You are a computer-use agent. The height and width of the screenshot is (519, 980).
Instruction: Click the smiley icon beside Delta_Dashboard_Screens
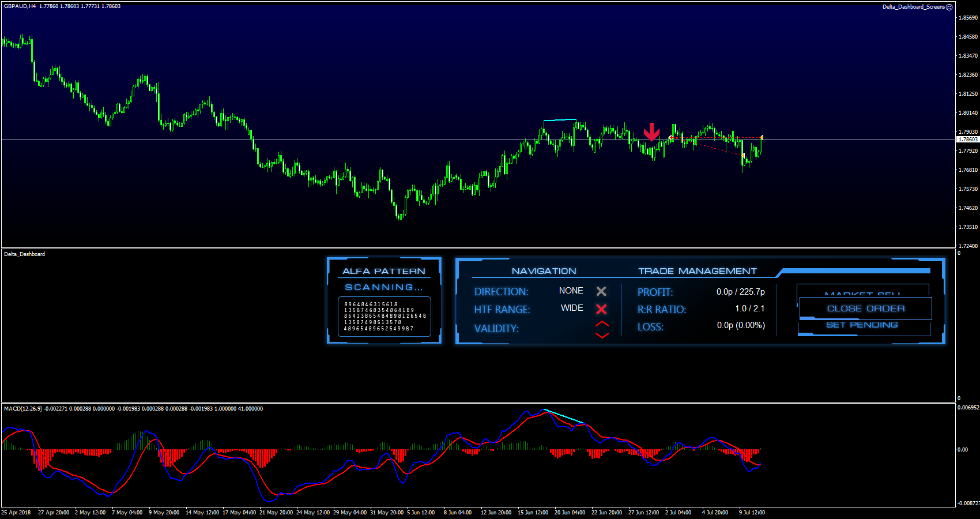tap(949, 7)
